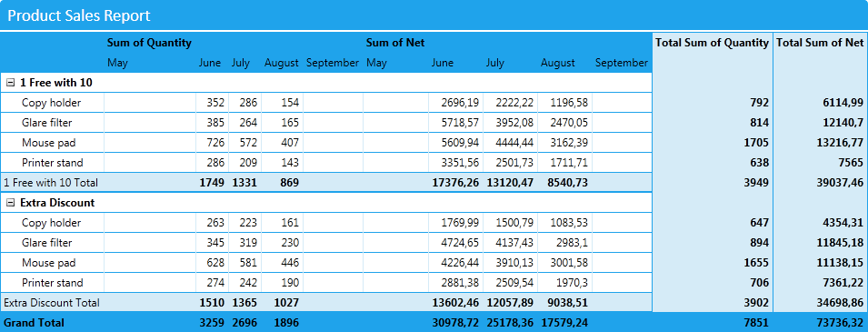Collapse the 1 Free with 10 group
The width and height of the screenshot is (868, 332).
pyautogui.click(x=10, y=83)
